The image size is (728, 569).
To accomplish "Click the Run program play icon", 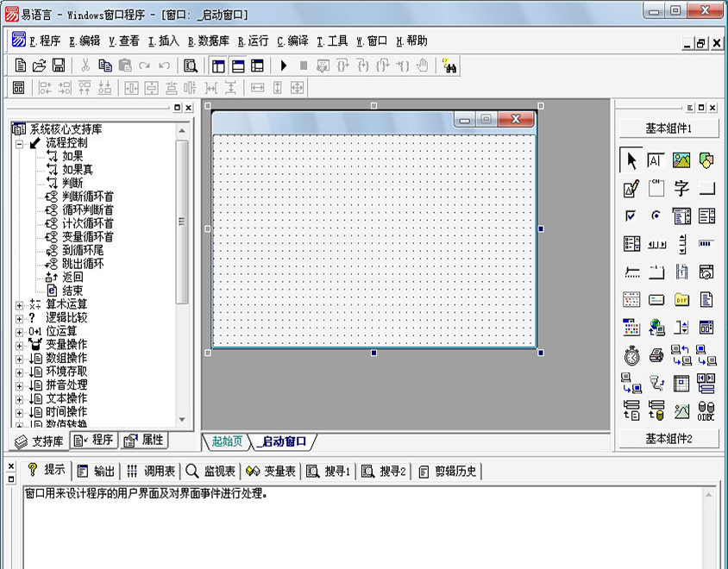I will [x=284, y=66].
